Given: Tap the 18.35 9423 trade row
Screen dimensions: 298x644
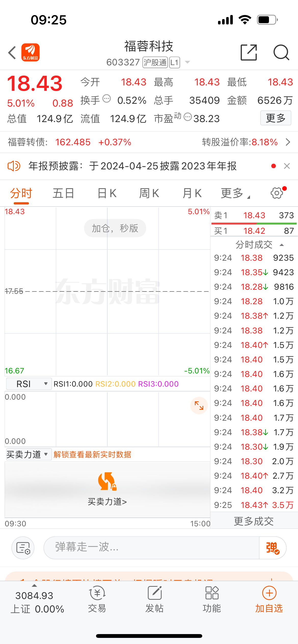Looking at the screenshot, I should (x=254, y=272).
